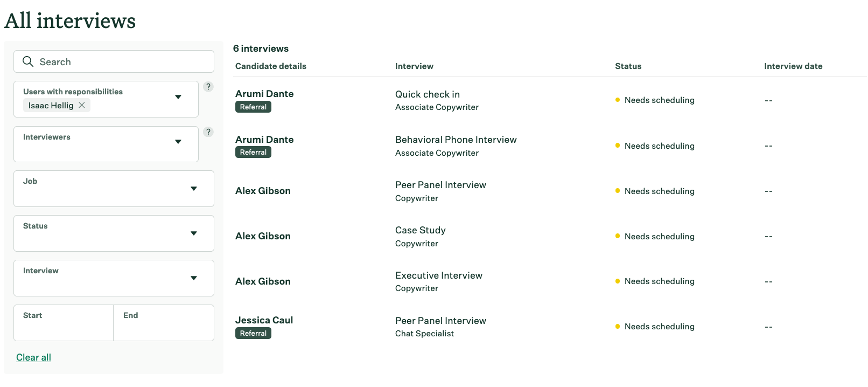Click the search magnifier icon
Screen dimensions: 868x387
[28, 62]
